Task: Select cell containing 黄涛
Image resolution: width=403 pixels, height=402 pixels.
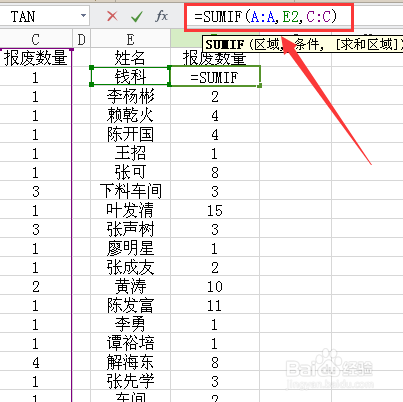Action: 130,286
